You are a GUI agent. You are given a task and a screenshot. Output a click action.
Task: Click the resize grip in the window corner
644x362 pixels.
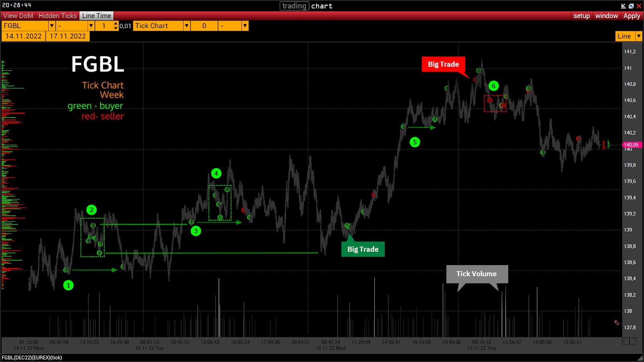click(x=640, y=358)
